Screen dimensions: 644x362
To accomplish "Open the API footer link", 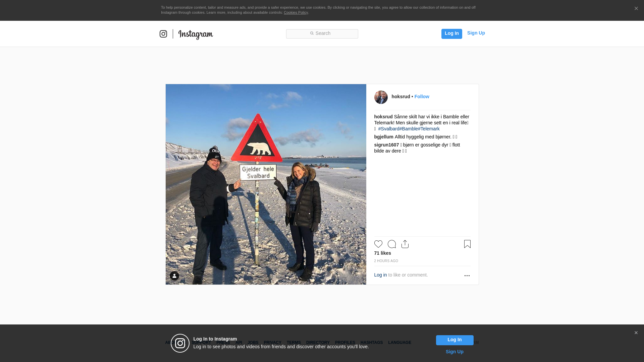I will coord(239,343).
